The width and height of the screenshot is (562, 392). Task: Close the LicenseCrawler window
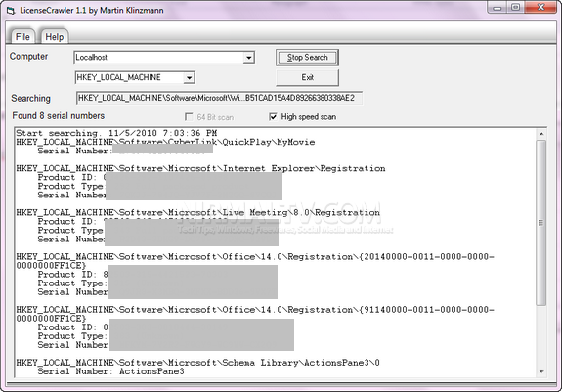click(540, 8)
